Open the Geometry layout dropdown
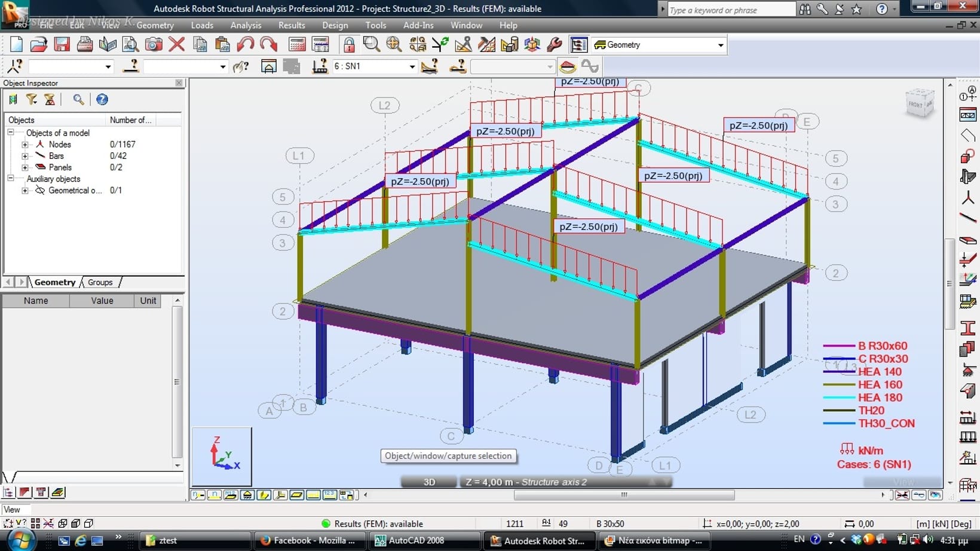 tap(720, 45)
